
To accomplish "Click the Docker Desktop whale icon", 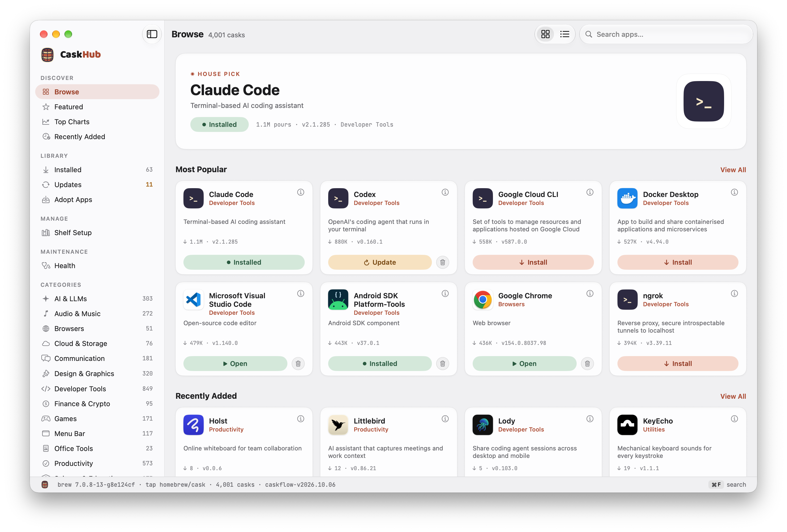I will 627,199.
